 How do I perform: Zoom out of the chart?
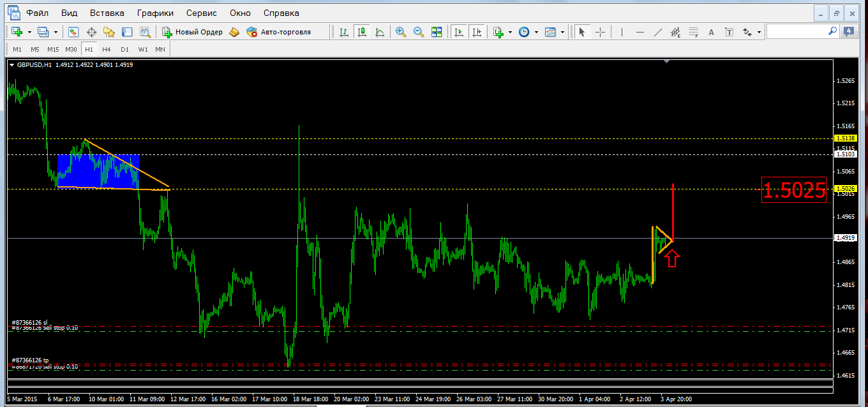coord(419,32)
